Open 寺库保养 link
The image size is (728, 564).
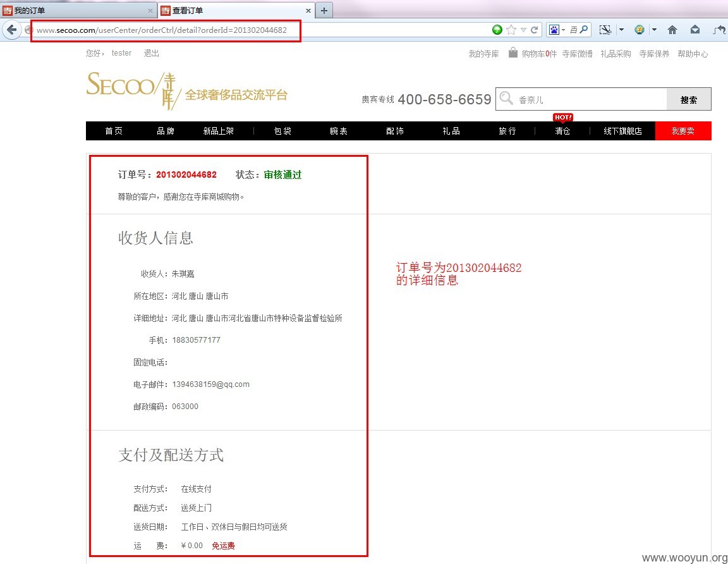pos(654,54)
